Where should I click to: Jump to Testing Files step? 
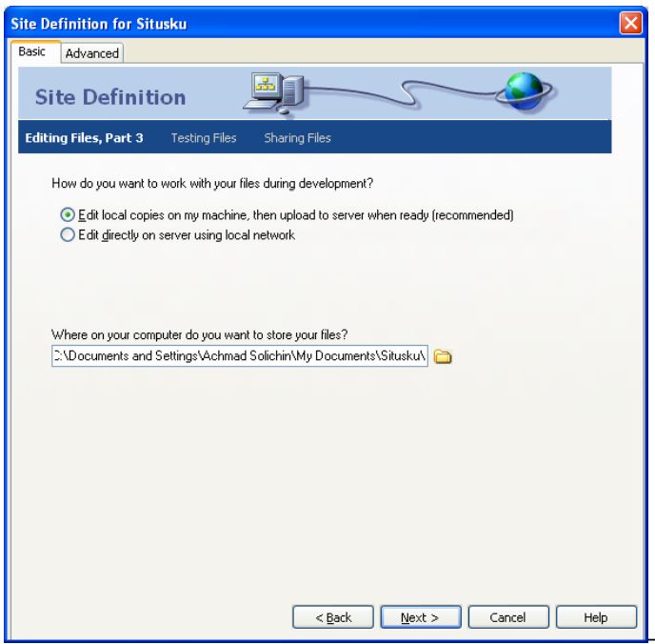(204, 138)
